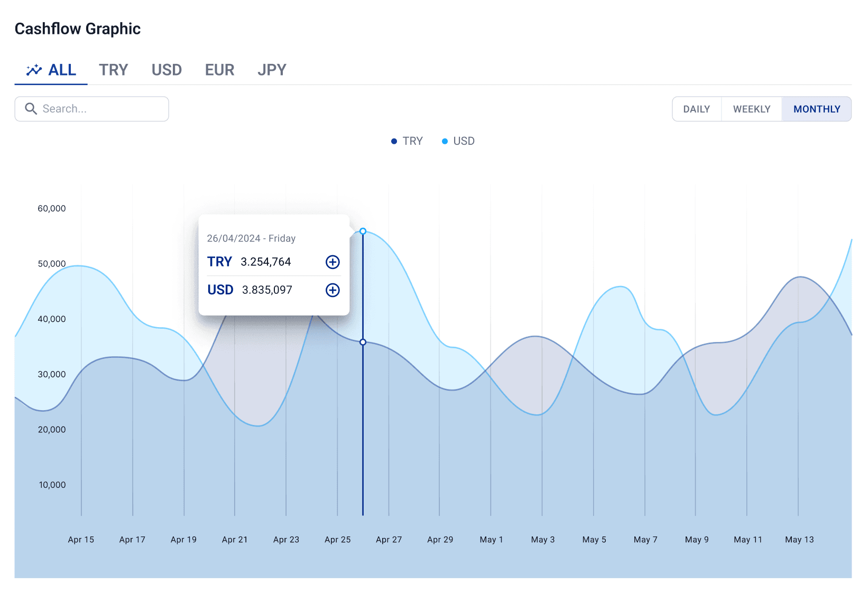Click the USD data point marker at chart peak
The width and height of the screenshot is (868, 593).
click(363, 231)
